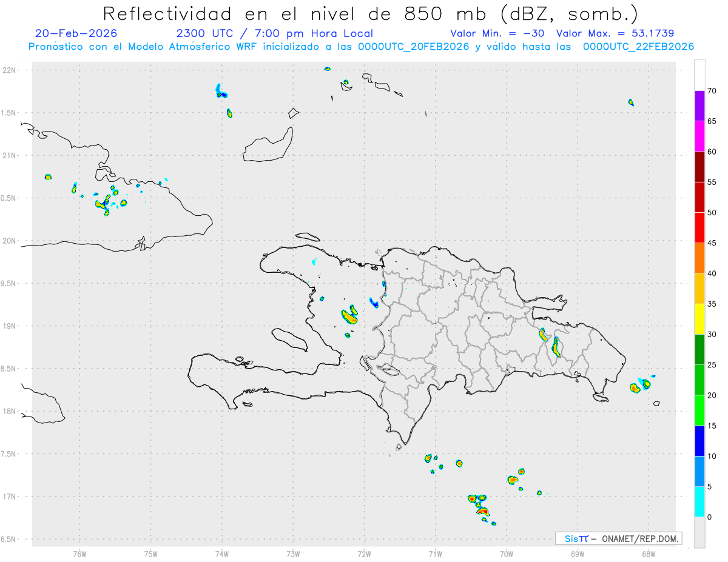Click the orange 40-45 dBZ colorbar segment

(x=699, y=258)
